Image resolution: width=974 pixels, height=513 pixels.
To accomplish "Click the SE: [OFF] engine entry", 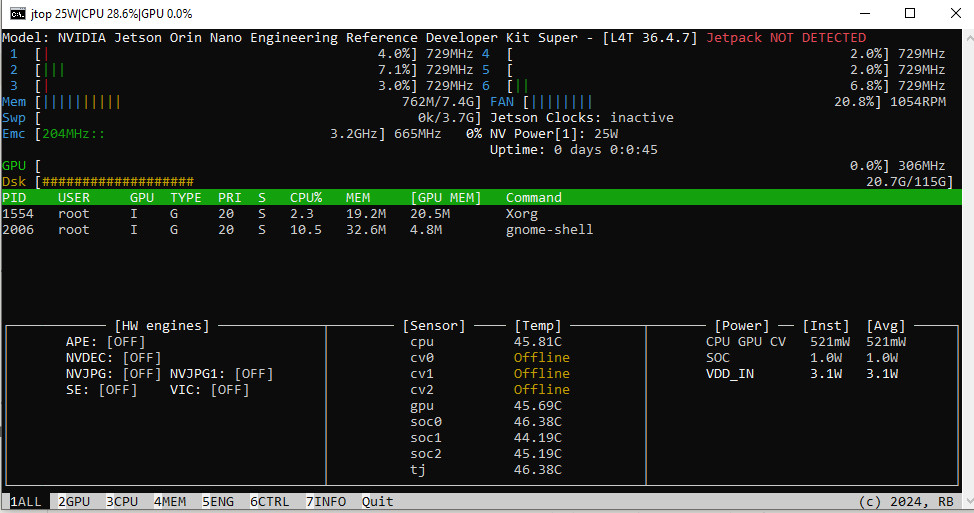I will pos(101,390).
